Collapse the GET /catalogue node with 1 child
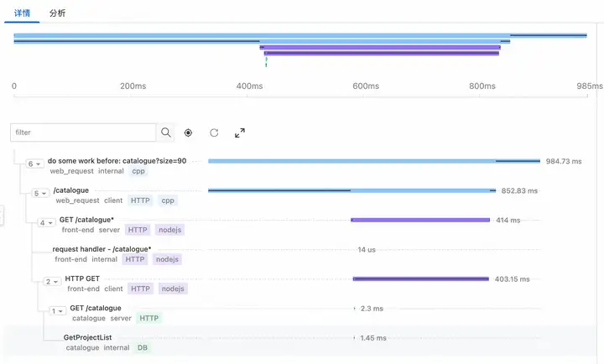The height and width of the screenshot is (364, 604). click(58, 311)
